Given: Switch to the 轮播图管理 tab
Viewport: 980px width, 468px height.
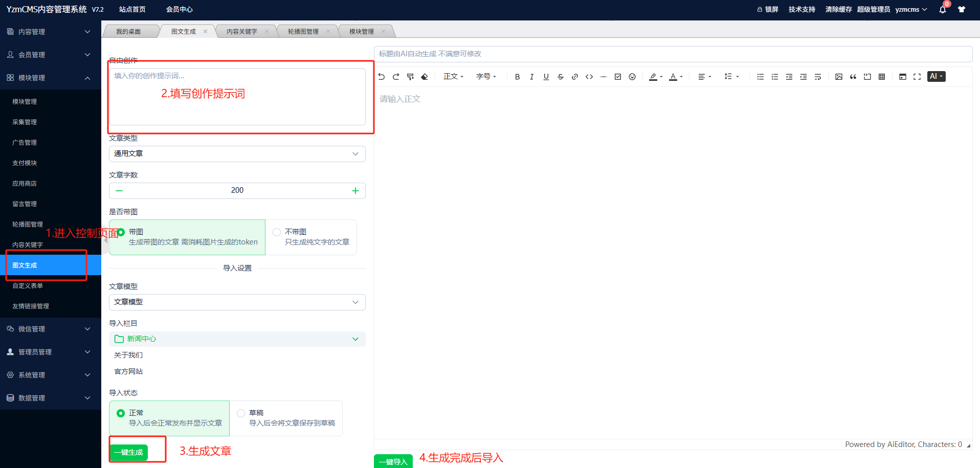Looking at the screenshot, I should 303,32.
